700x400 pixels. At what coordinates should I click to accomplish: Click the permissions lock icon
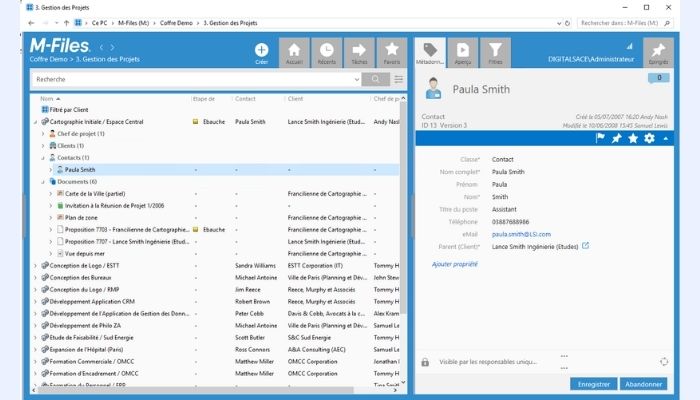pos(425,362)
